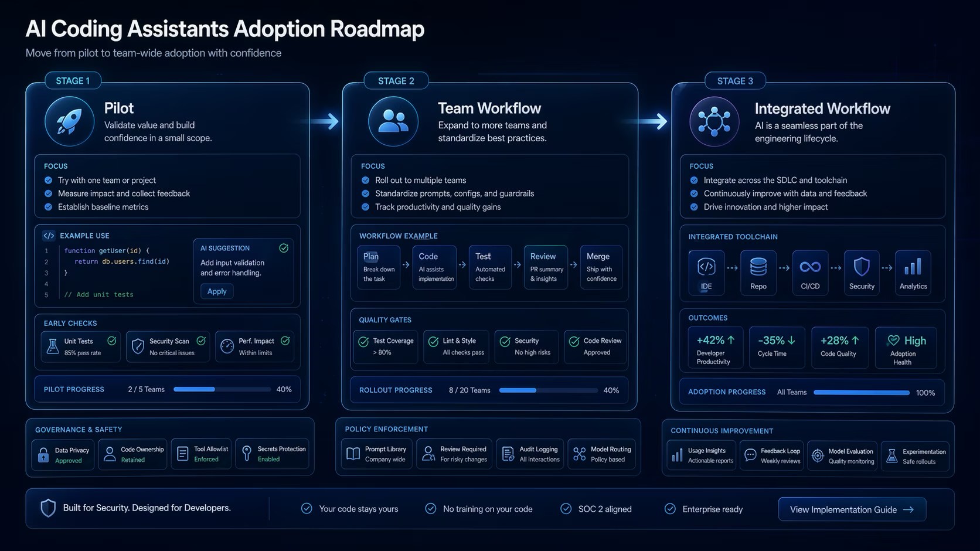Open the STAGE 2 tab label
Screen dimensions: 980x551
point(396,81)
